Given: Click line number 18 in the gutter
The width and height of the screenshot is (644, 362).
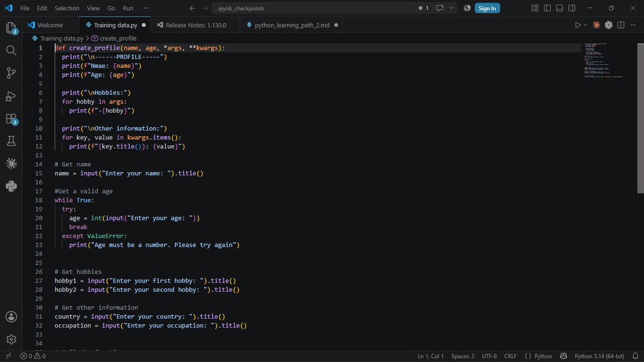Looking at the screenshot, I should [x=39, y=200].
